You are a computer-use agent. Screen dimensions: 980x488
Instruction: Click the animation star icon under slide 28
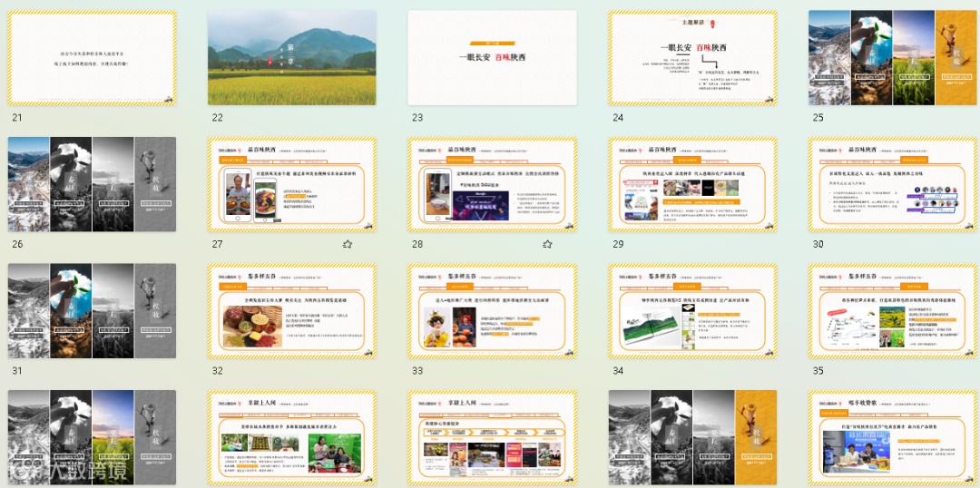[x=547, y=244]
